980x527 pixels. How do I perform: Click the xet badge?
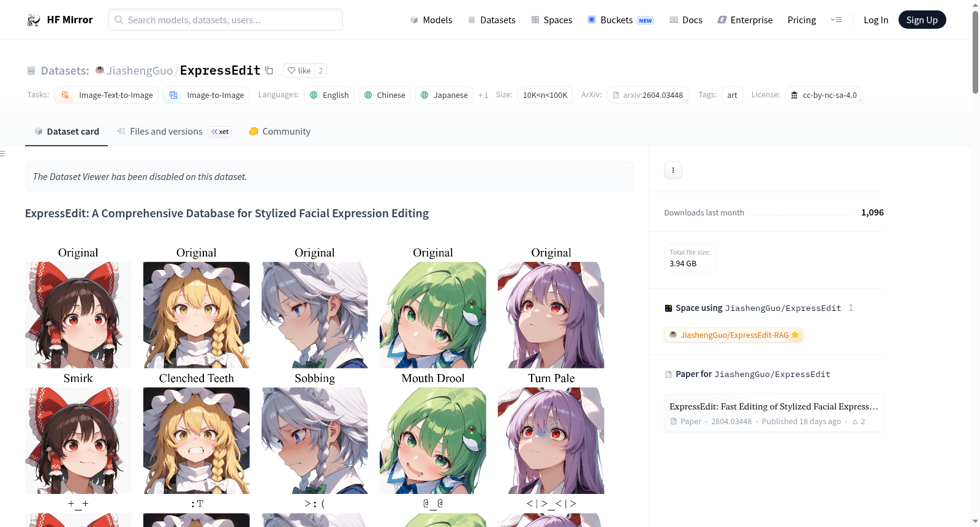220,132
